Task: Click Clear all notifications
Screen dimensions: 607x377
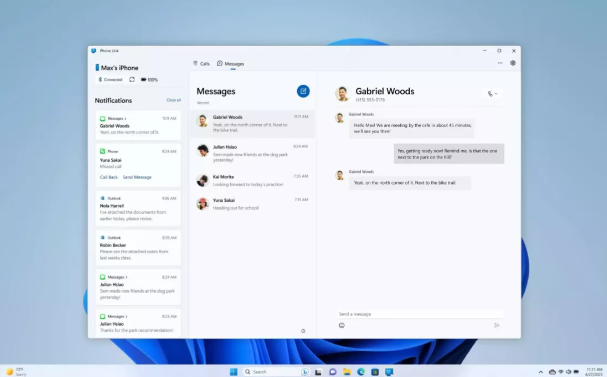Action: click(173, 100)
